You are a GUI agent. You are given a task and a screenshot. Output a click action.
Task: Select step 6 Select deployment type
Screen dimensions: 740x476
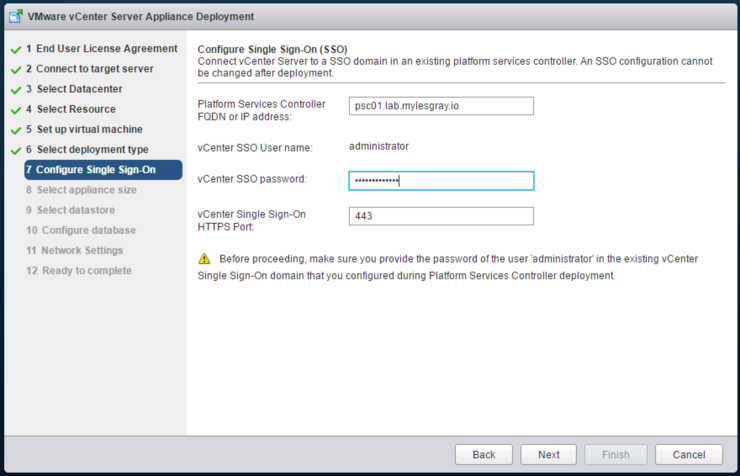(x=87, y=150)
